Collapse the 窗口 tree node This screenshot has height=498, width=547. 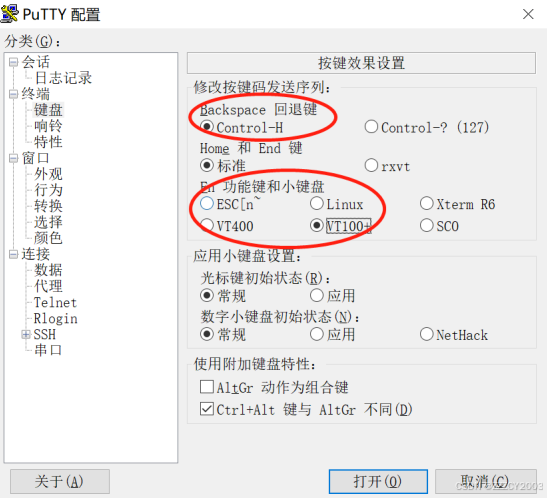[x=13, y=159]
